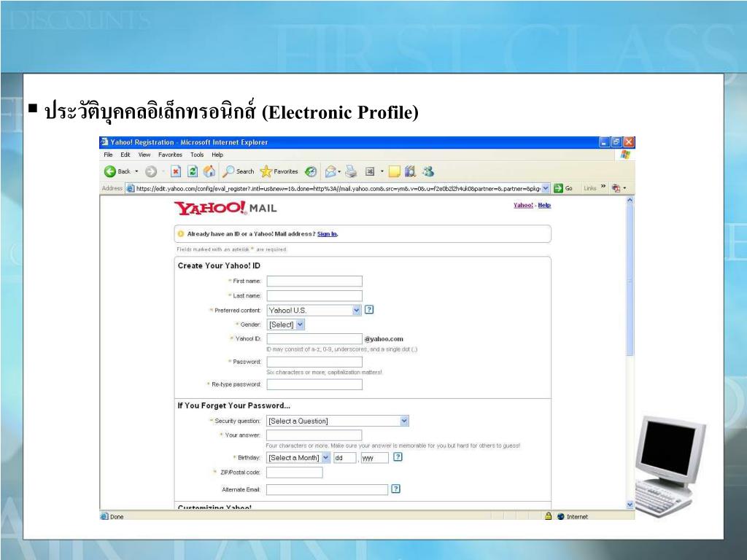The image size is (747, 560).
Task: Open the File menu
Action: tap(108, 155)
